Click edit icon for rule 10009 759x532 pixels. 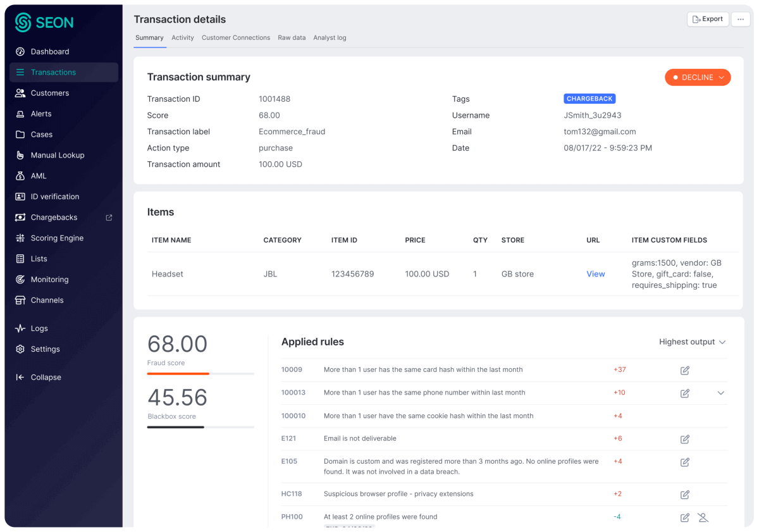point(684,371)
